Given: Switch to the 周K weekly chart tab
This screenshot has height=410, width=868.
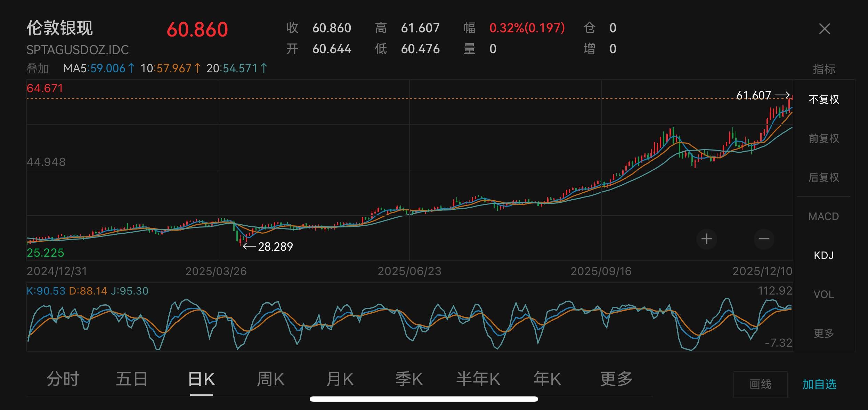Looking at the screenshot, I should [x=270, y=379].
